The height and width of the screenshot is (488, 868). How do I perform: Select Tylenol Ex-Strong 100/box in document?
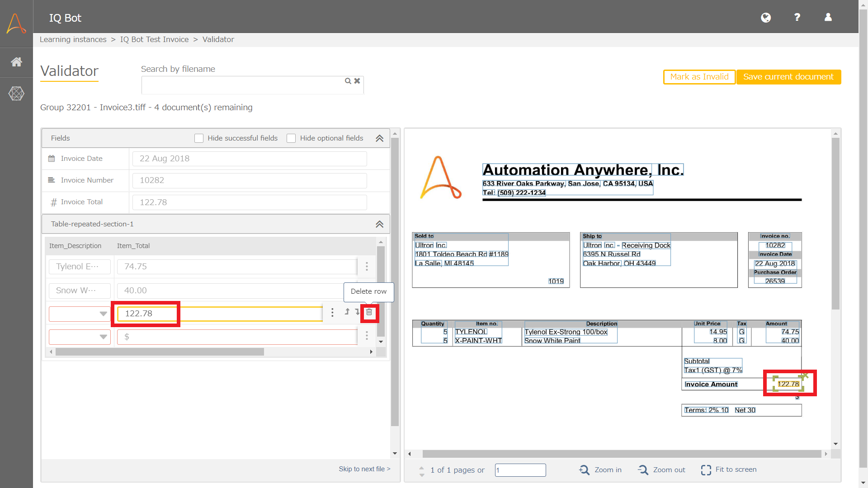tap(566, 332)
